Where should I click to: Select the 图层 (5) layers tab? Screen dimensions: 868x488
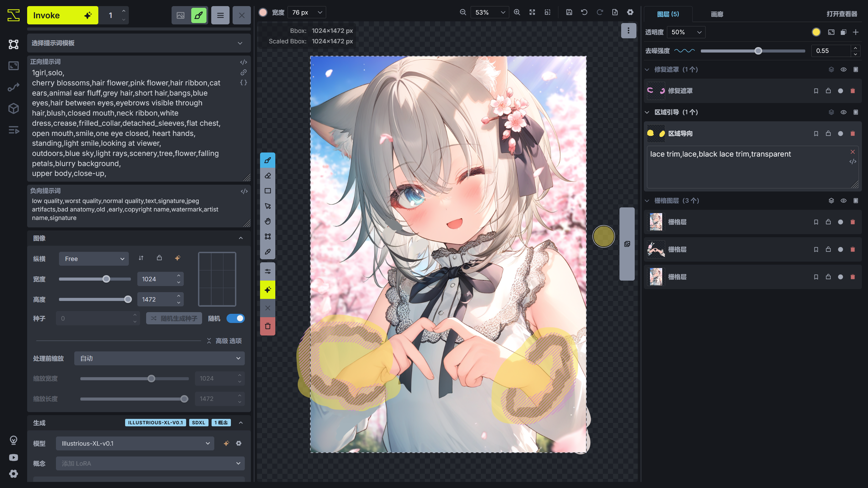coord(668,14)
